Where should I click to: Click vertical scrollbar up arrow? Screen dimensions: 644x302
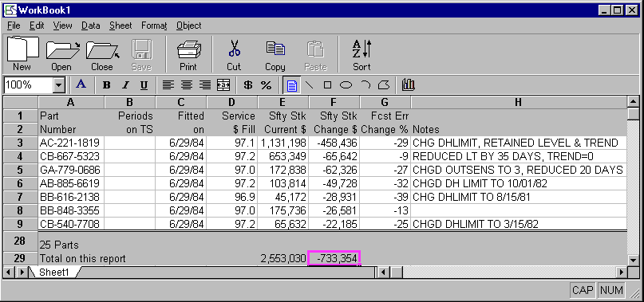[634, 102]
